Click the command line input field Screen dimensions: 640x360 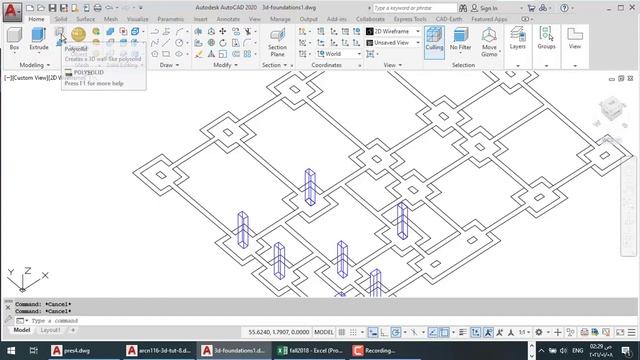327,321
